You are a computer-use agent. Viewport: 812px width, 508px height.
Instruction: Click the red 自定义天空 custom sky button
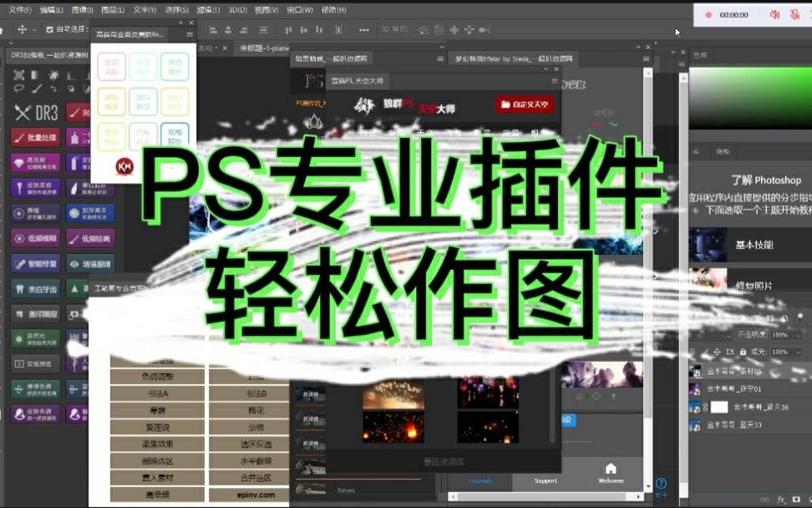point(525,104)
